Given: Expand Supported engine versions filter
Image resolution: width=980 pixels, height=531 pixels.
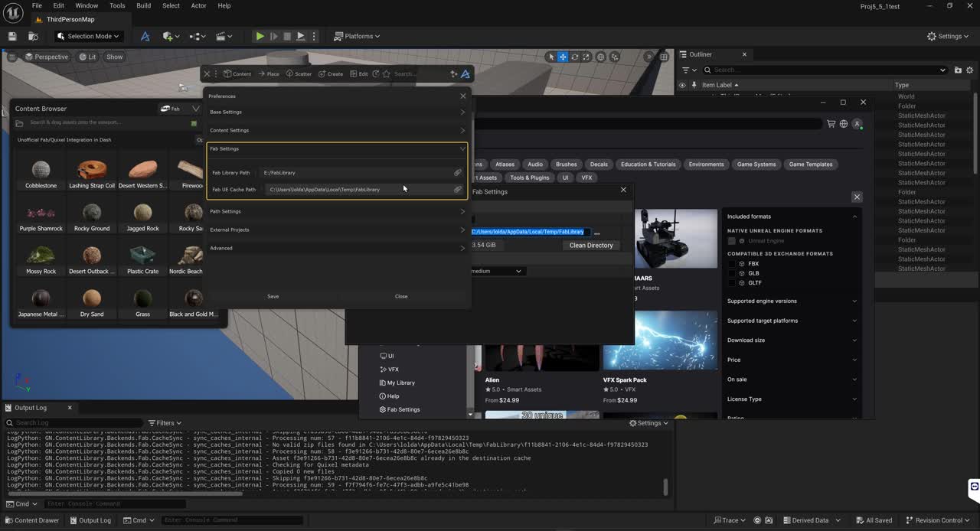Looking at the screenshot, I should (792, 301).
